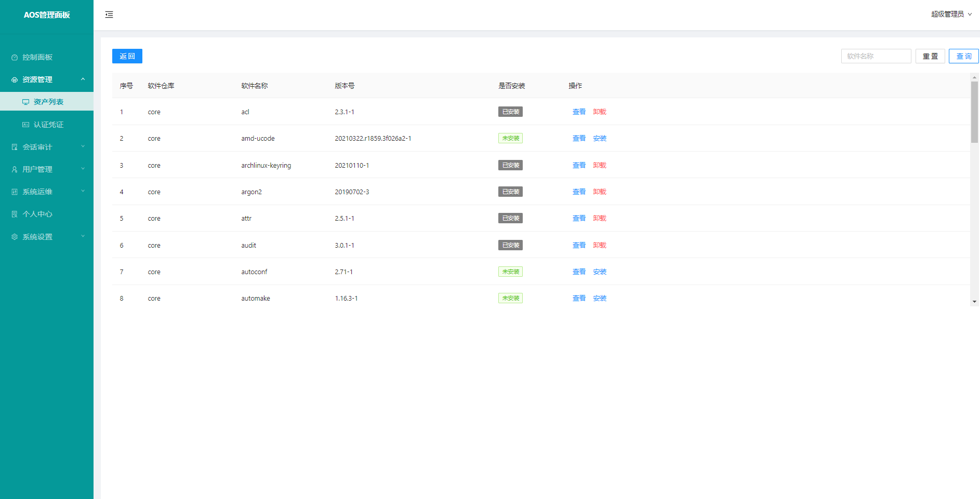
Task: Focus the 软件名称 search input field
Action: [876, 56]
